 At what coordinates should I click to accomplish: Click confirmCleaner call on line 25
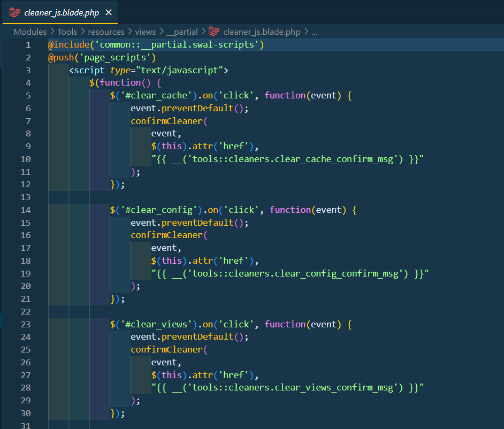coord(166,350)
